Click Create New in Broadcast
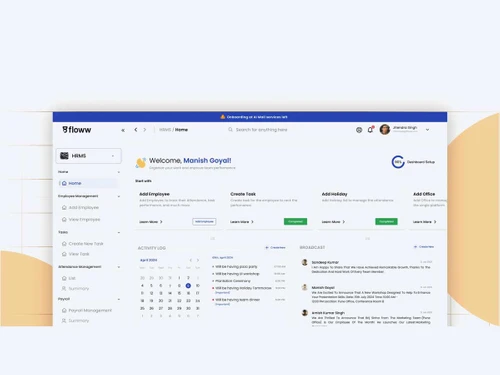This screenshot has width=500, height=375. [x=424, y=247]
